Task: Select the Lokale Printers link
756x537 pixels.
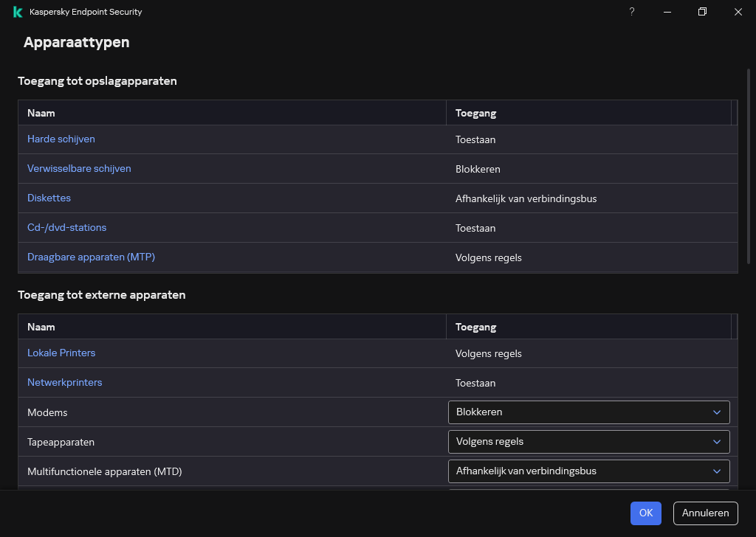Action: pos(61,353)
